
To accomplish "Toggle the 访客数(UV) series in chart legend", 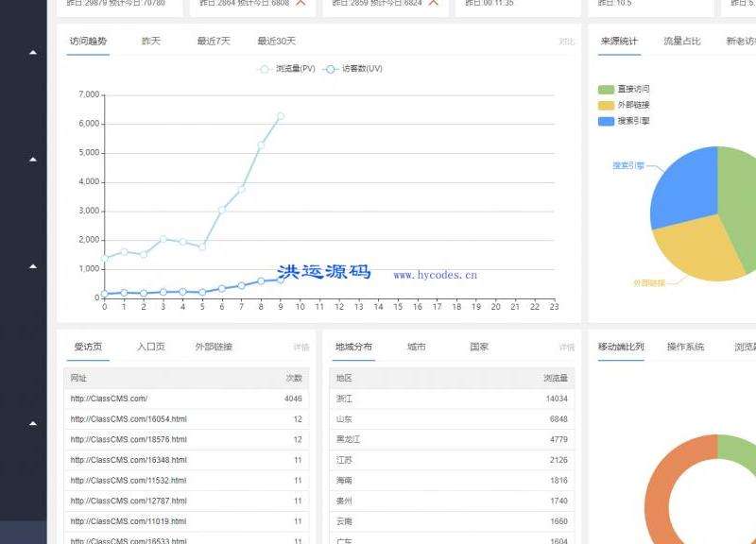I will coord(353,69).
